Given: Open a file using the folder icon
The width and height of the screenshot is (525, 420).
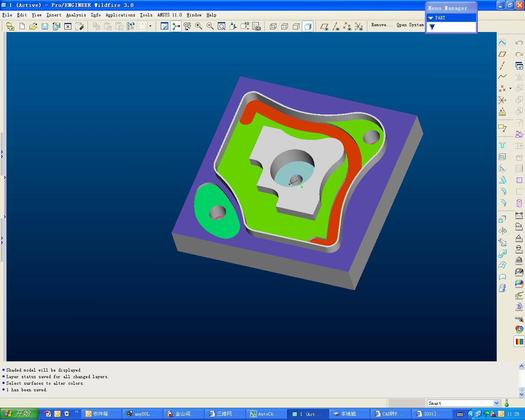Looking at the screenshot, I should point(34,26).
